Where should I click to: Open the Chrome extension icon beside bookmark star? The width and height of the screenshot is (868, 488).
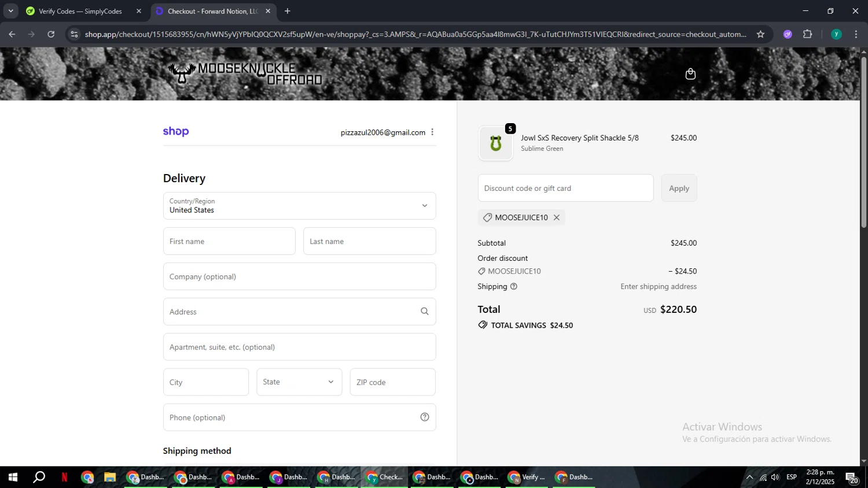click(x=788, y=34)
